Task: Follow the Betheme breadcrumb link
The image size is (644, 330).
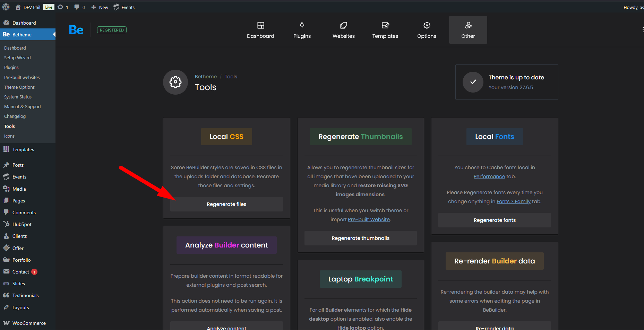Action: point(206,77)
